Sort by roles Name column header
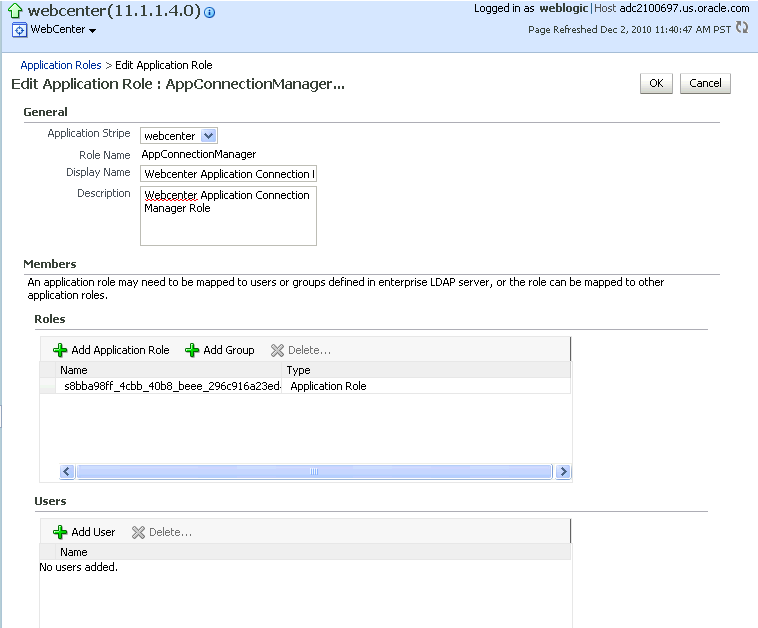The image size is (758, 628). coord(169,370)
